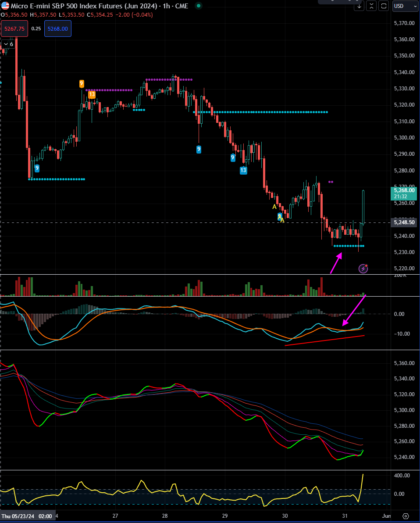
Task: Select the 1h interval label in title
Action: 166,6
